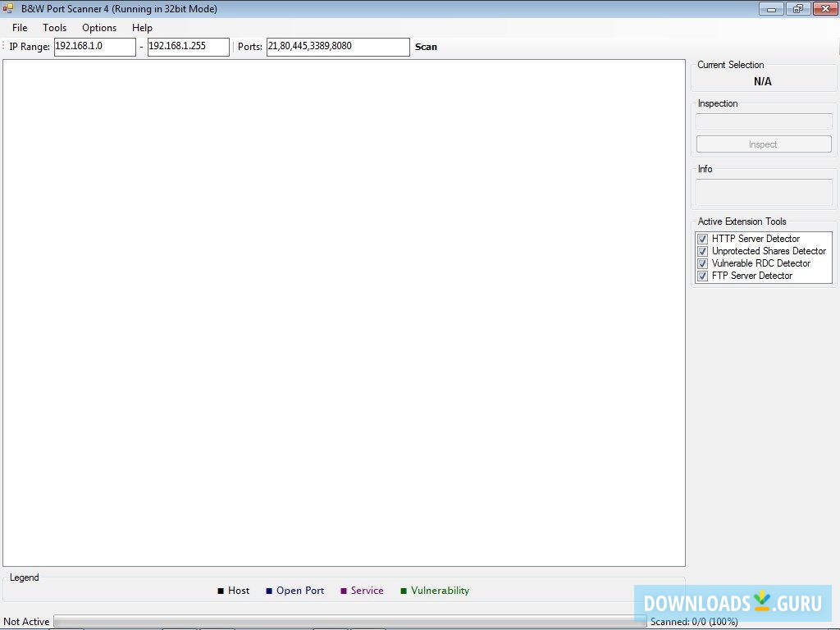This screenshot has width=840, height=630.
Task: Toggle Unprotected Shares Detector checkbox
Action: pyautogui.click(x=702, y=251)
